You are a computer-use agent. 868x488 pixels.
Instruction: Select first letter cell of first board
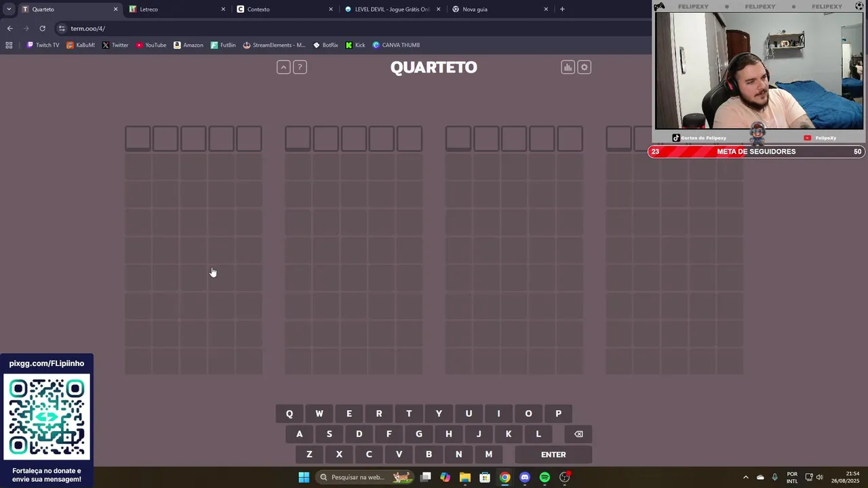tap(138, 138)
